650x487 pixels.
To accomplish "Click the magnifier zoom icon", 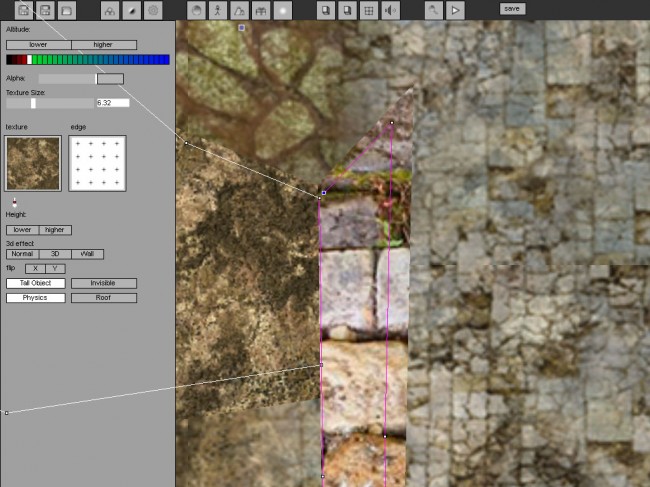I will pyautogui.click(x=432, y=10).
